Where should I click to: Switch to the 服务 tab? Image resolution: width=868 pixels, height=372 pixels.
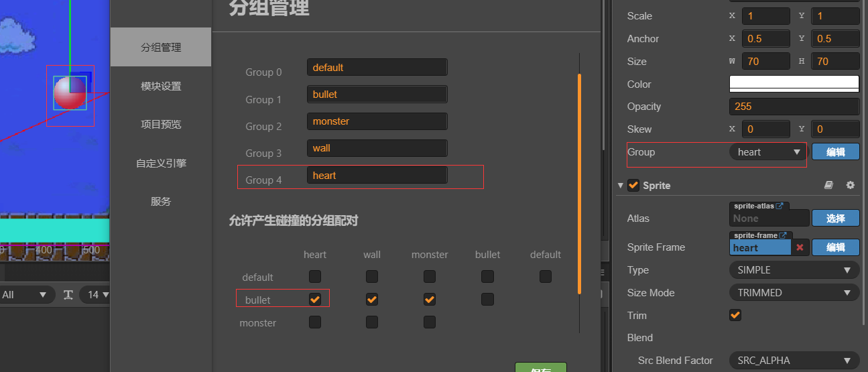161,201
